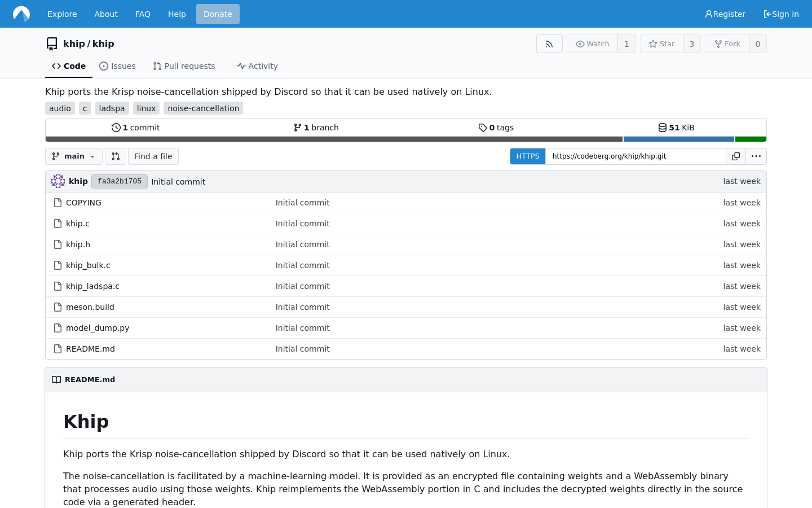The height and width of the screenshot is (508, 812).
Task: Open the more clone options ellipsis button
Action: click(756, 156)
